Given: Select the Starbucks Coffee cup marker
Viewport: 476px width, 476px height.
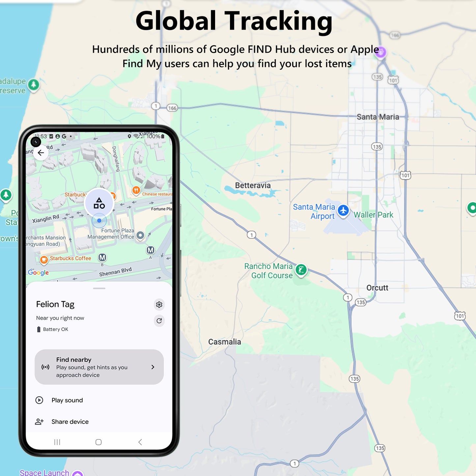Looking at the screenshot, I should pos(43,260).
